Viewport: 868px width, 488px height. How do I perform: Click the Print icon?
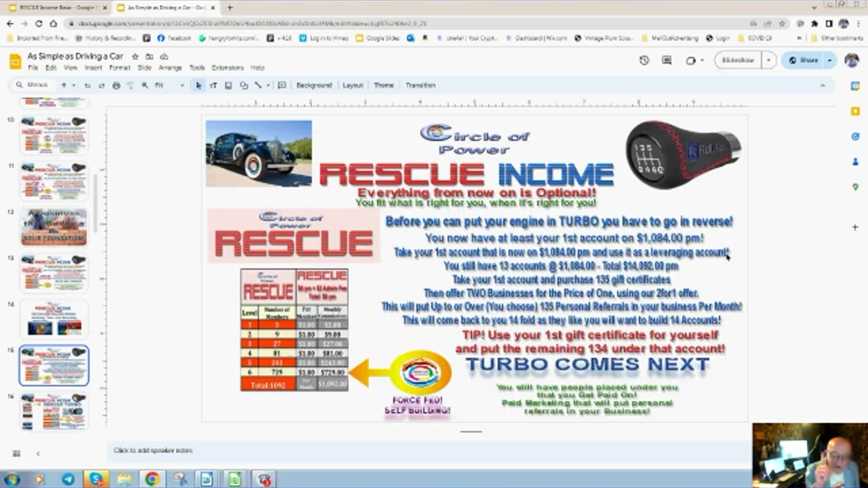(x=116, y=85)
